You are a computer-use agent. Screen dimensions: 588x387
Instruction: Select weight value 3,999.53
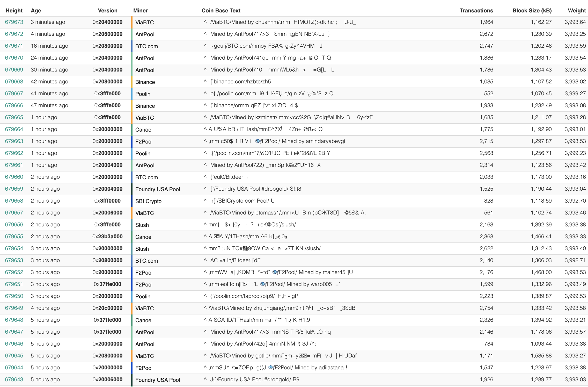click(575, 296)
